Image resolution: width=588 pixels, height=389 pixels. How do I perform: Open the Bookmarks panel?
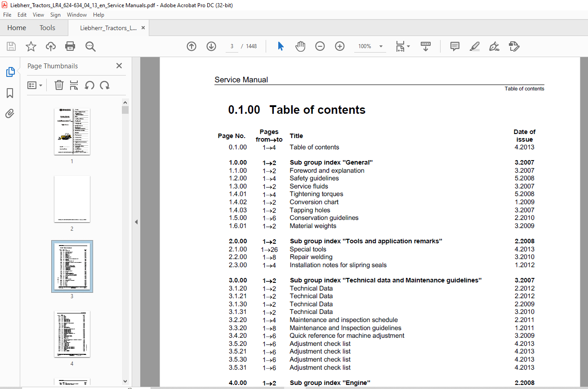[x=10, y=93]
